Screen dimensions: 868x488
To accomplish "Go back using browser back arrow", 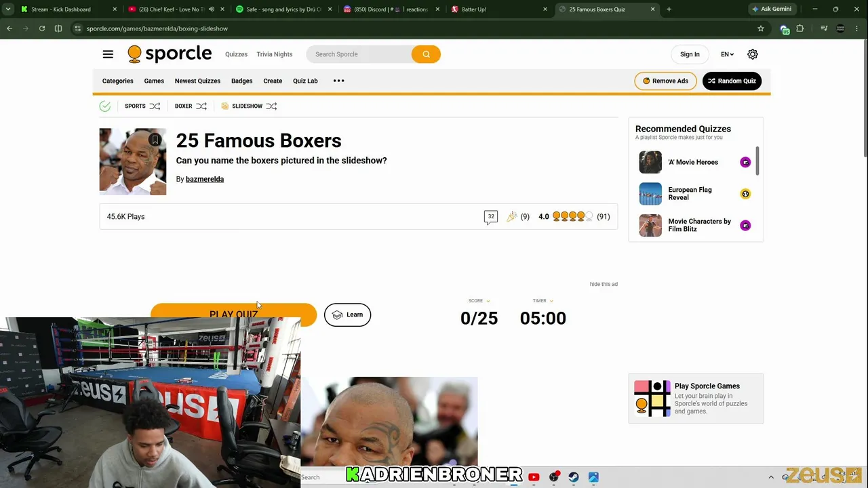I will 9,28.
